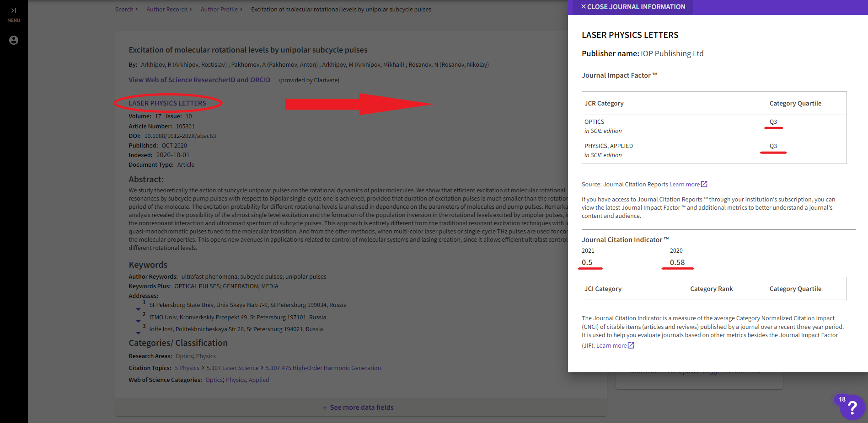This screenshot has width=868, height=423.
Task: Select the DOI 10.1088/1612-202X/abac63
Action: pyautogui.click(x=180, y=136)
